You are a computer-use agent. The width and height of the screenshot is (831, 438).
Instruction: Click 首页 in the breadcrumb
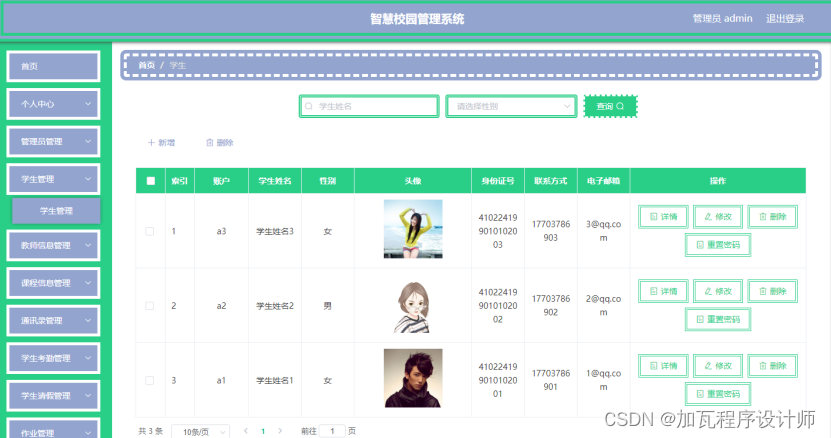point(147,65)
